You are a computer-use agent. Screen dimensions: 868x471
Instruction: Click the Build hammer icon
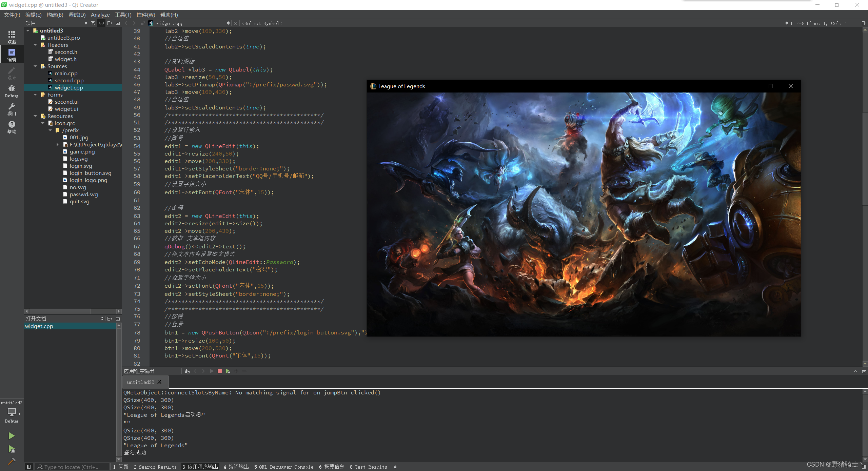pyautogui.click(x=12, y=461)
